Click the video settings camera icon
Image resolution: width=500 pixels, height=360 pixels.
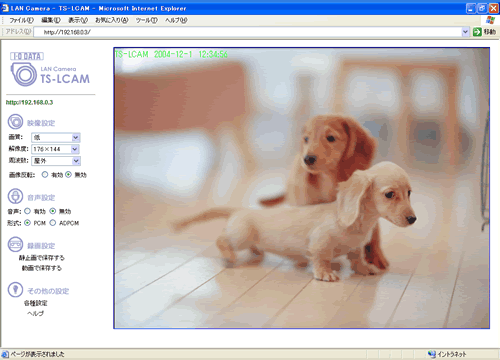(x=15, y=122)
